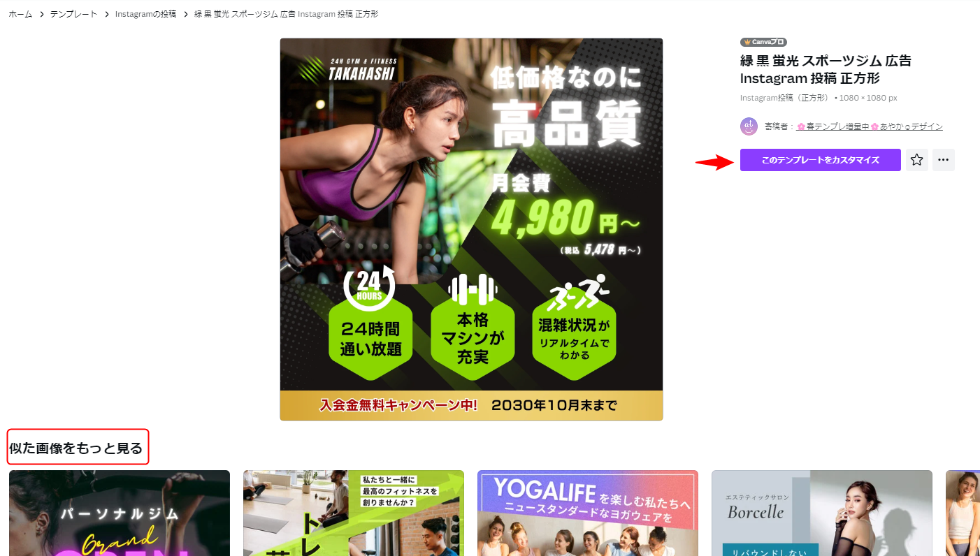
Task: Open Instagramの投稿 breadcrumb link
Action: (x=145, y=14)
